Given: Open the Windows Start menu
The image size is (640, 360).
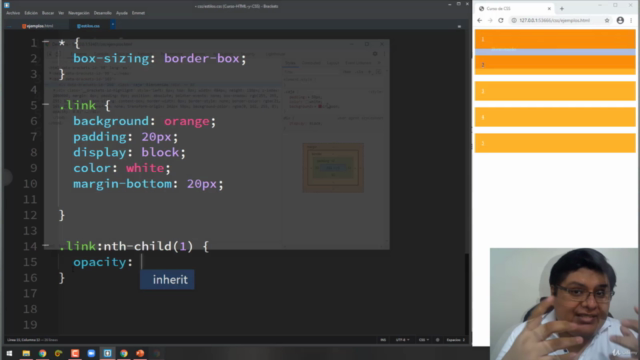Looking at the screenshot, I should click(9, 353).
